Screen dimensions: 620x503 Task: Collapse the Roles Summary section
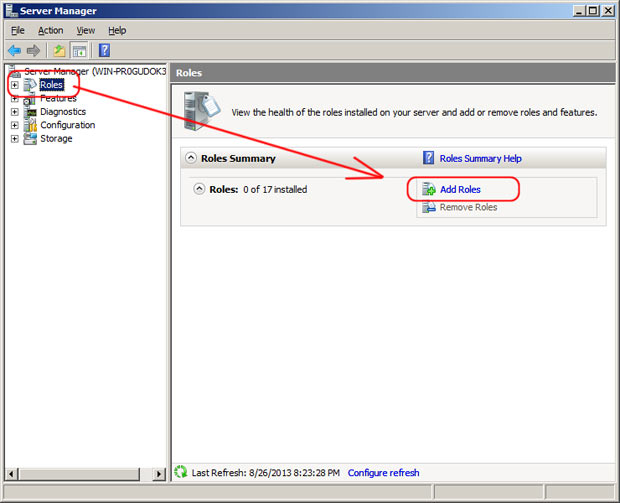click(x=191, y=158)
